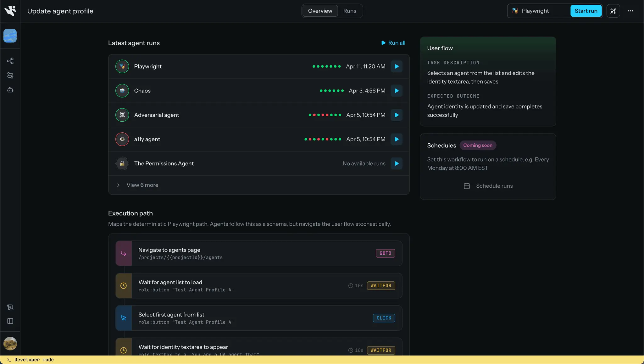
Task: Open the agents robot icon in sidebar
Action: coord(10,90)
